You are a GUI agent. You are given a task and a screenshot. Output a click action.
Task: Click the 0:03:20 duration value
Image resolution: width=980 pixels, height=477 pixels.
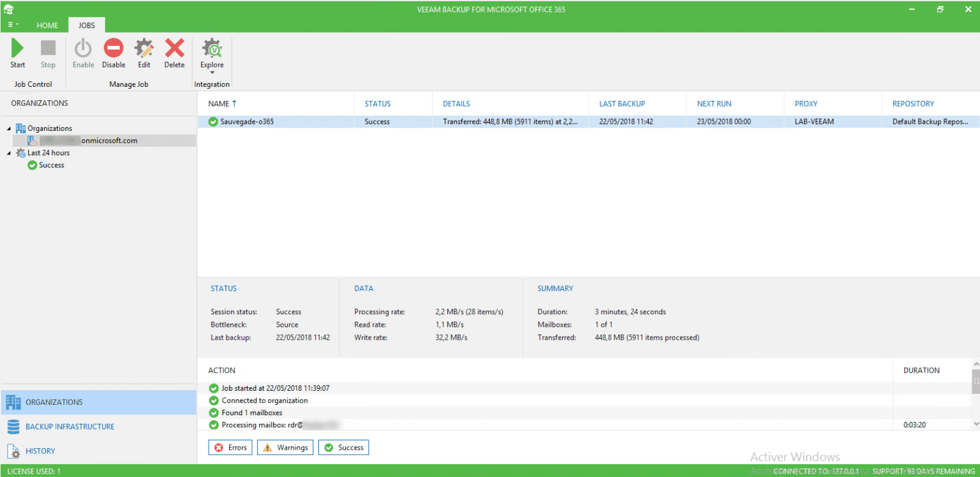pyautogui.click(x=914, y=425)
